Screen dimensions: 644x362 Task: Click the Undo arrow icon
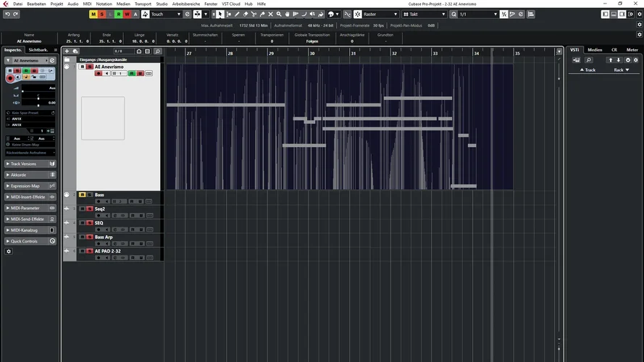click(x=7, y=14)
